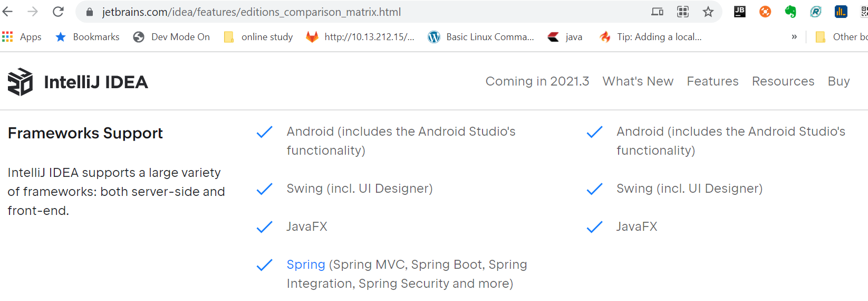The height and width of the screenshot is (301, 868).
Task: Open the Coming in 2021.3 menu item
Action: (x=537, y=81)
